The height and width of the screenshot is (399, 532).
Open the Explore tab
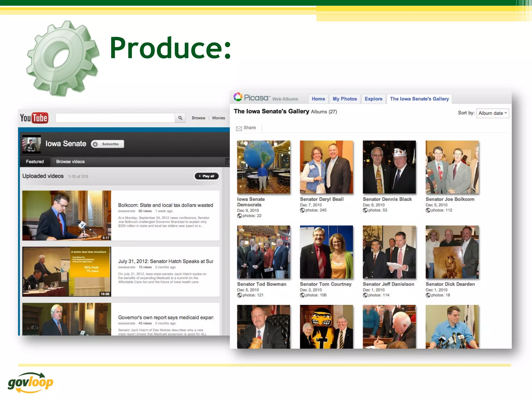tap(373, 99)
